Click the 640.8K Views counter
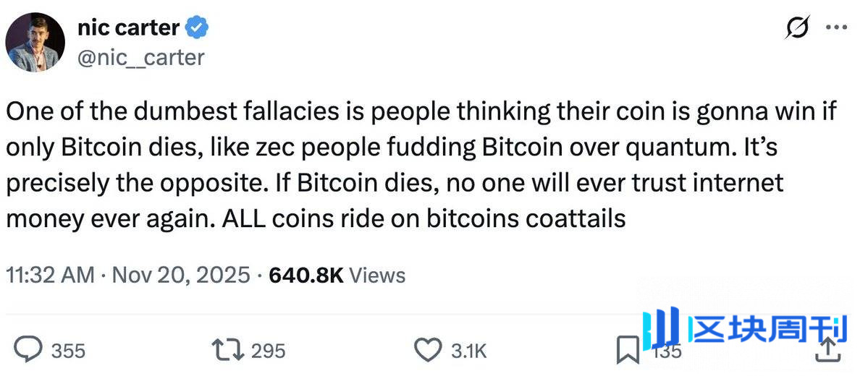 click(x=337, y=276)
